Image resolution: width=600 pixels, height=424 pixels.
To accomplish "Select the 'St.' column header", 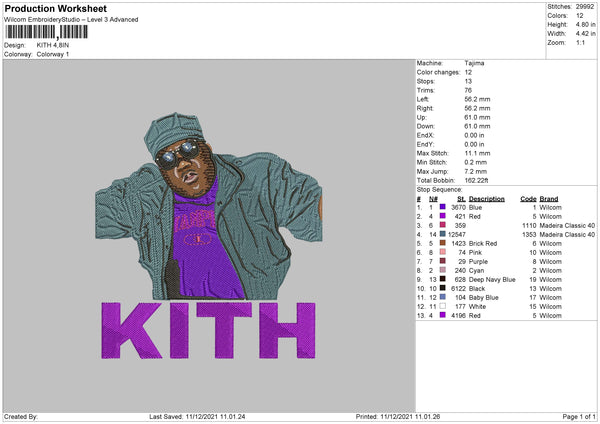I will (461, 199).
